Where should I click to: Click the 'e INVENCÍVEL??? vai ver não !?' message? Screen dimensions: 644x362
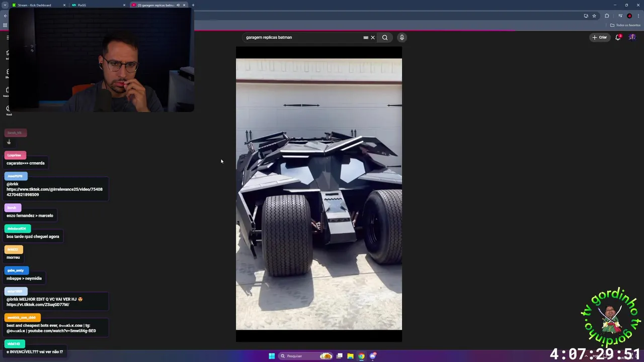[x=35, y=352]
